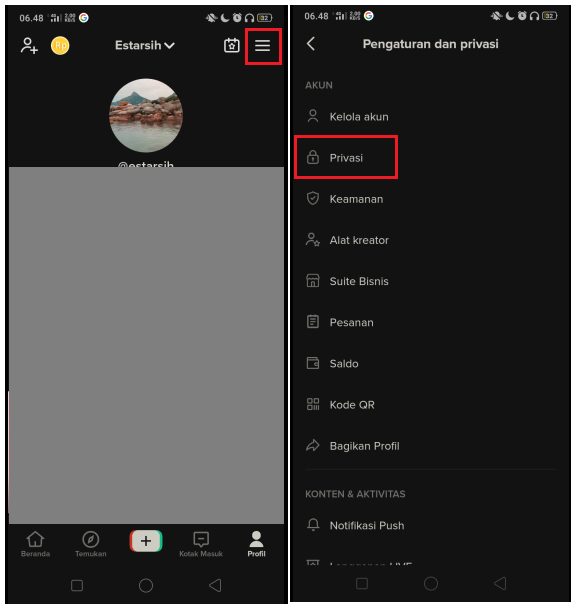
Task: Open the Suite Bisnis entry
Action: [x=430, y=281]
